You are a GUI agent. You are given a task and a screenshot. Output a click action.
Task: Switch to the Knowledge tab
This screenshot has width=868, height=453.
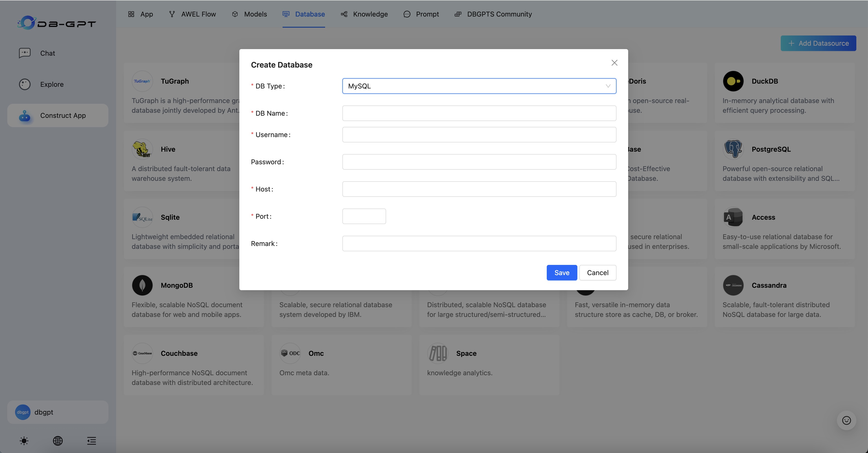click(x=370, y=14)
